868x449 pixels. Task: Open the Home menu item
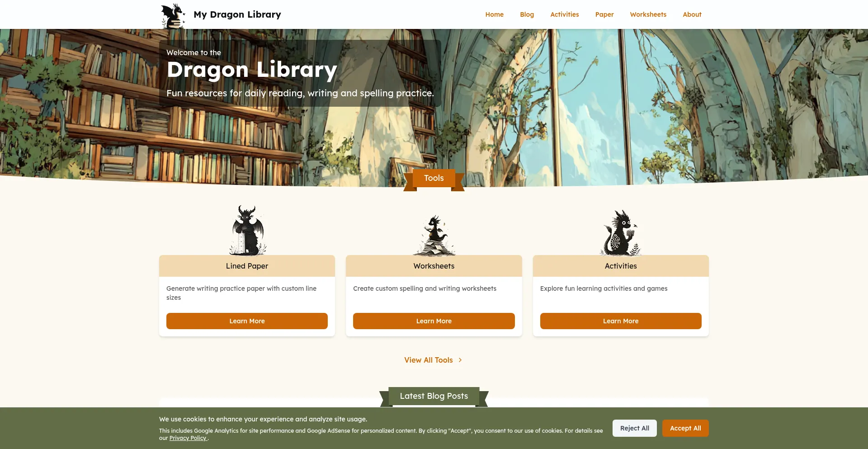tap(495, 14)
